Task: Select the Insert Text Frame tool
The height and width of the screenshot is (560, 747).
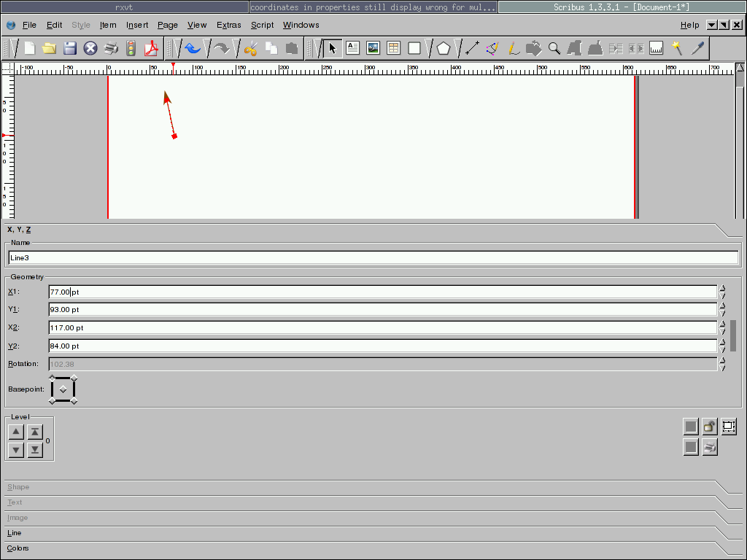Action: 353,48
